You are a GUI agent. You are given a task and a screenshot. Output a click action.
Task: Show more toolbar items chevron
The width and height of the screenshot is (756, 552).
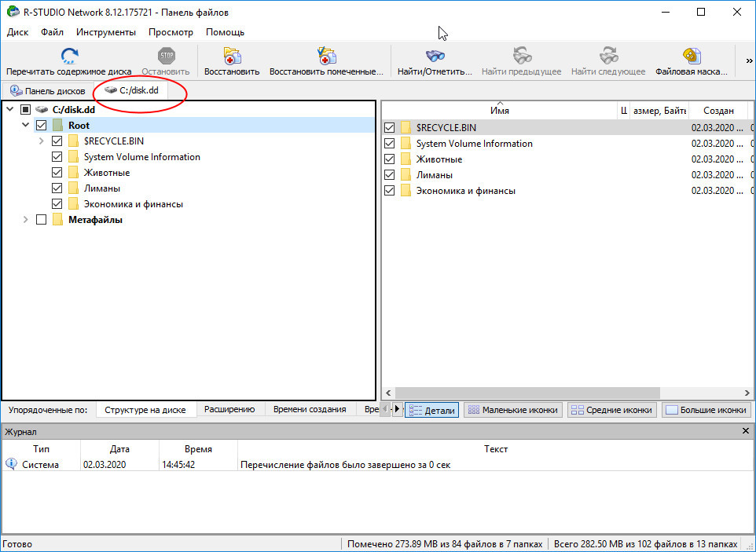click(x=749, y=60)
